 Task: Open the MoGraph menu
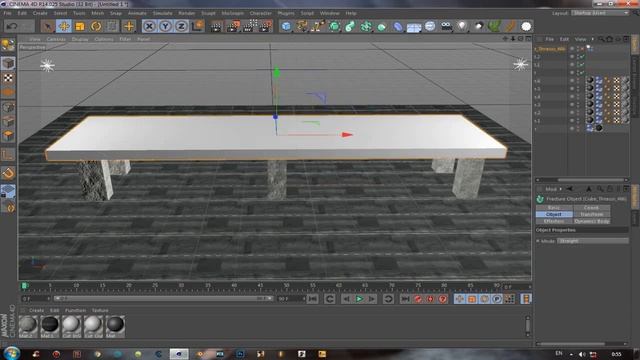[232, 13]
